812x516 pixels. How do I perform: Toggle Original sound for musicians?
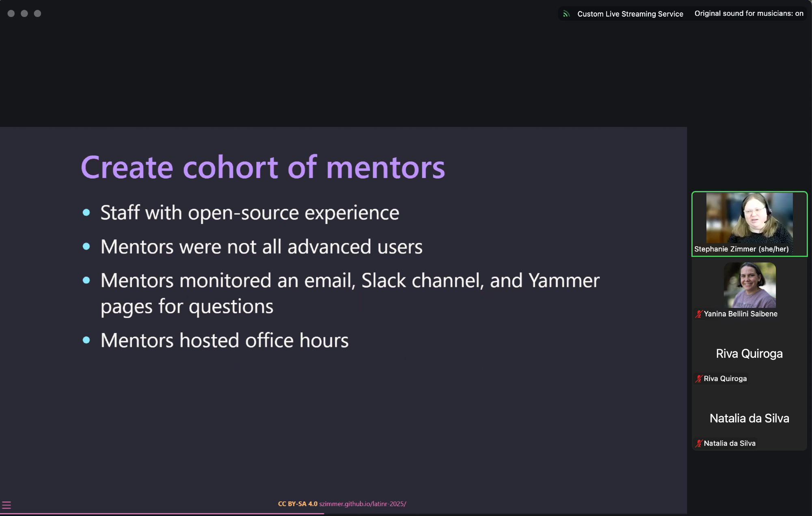[749, 13]
